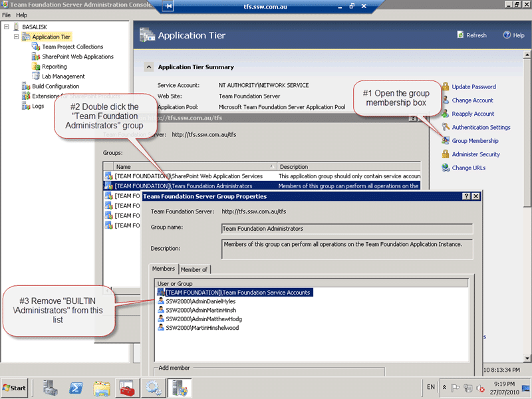Pin the remote desktop connection bar
This screenshot has height=399, width=532.
coord(168,6)
